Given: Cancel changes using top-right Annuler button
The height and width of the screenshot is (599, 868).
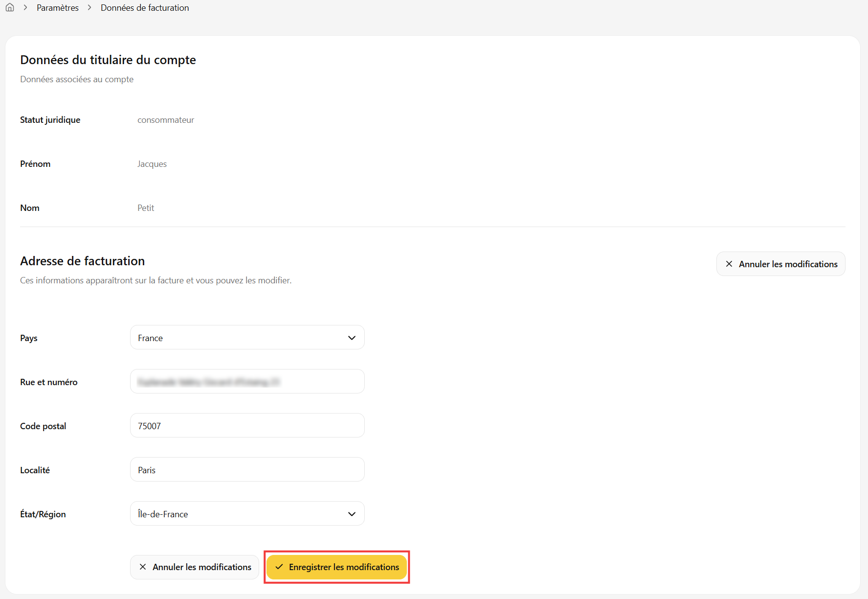Looking at the screenshot, I should (x=780, y=264).
